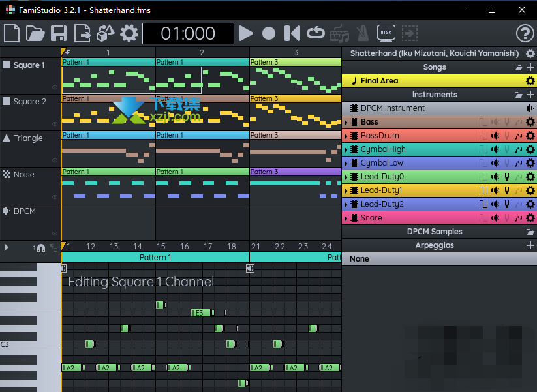Viewport: 537px width, 392px height.
Task: Expand the BassDrum instrument
Action: (346, 136)
